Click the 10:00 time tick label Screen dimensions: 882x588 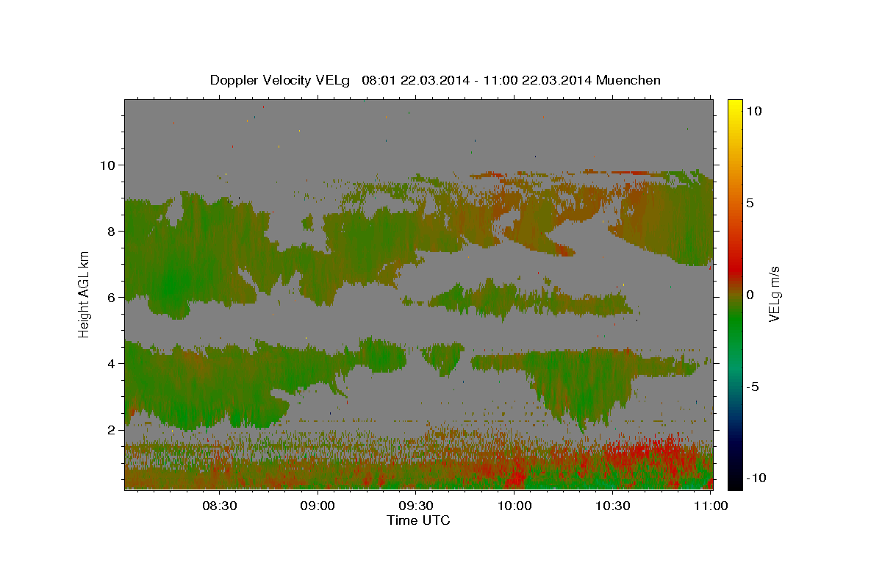(x=514, y=506)
